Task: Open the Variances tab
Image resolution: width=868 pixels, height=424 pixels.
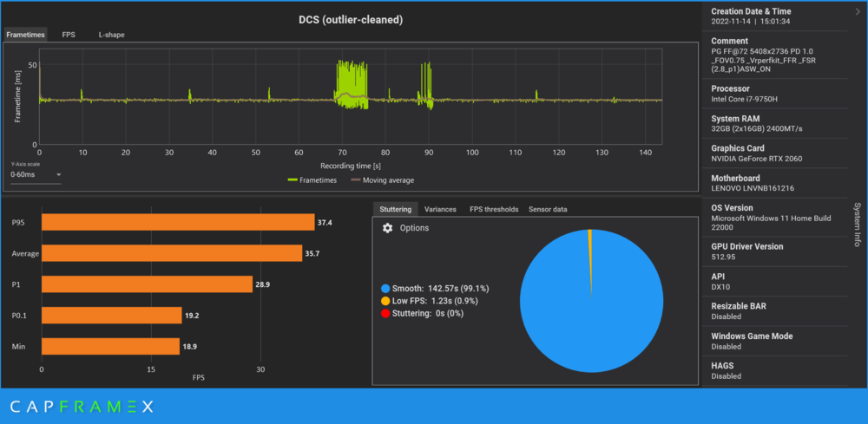Action: tap(440, 209)
